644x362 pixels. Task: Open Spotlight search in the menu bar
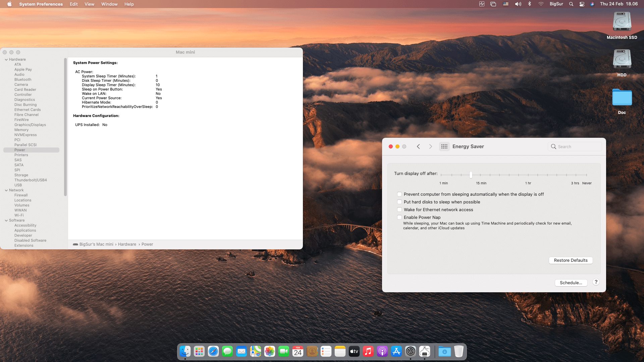[x=571, y=4]
